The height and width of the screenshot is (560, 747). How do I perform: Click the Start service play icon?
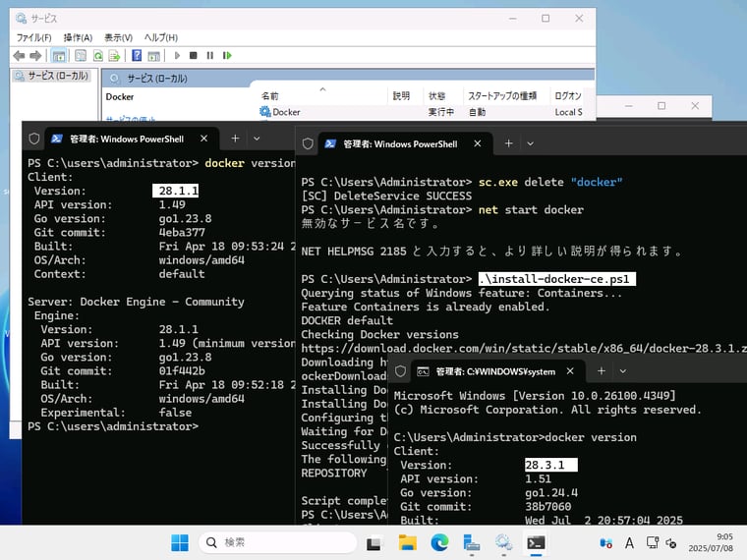pyautogui.click(x=177, y=56)
